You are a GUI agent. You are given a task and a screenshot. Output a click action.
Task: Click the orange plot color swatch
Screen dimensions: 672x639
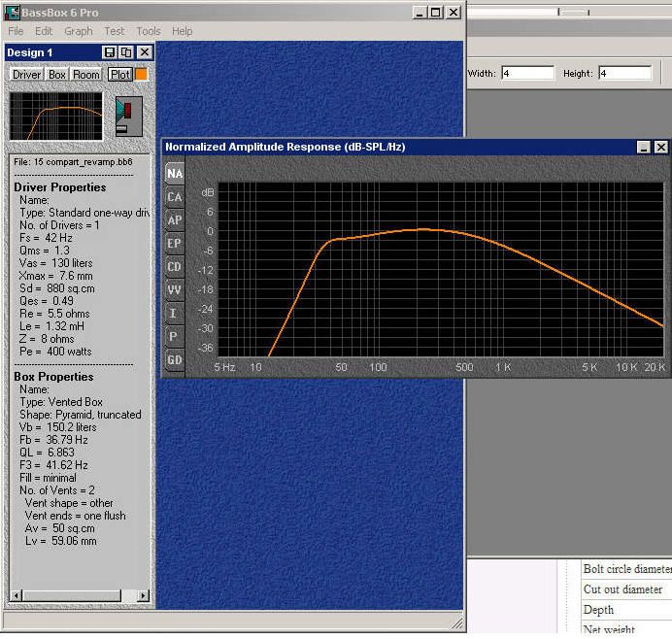coord(141,75)
